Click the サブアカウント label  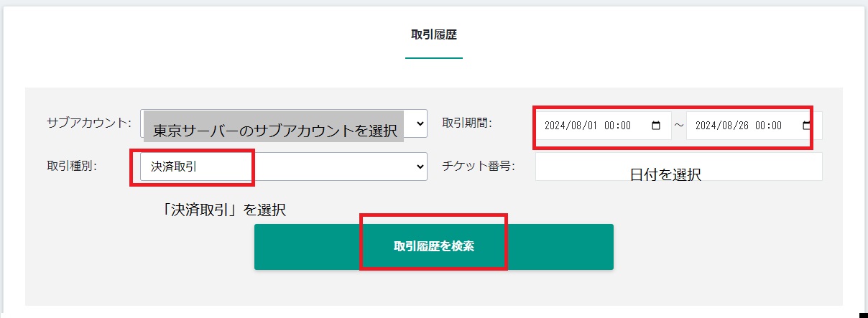click(88, 123)
